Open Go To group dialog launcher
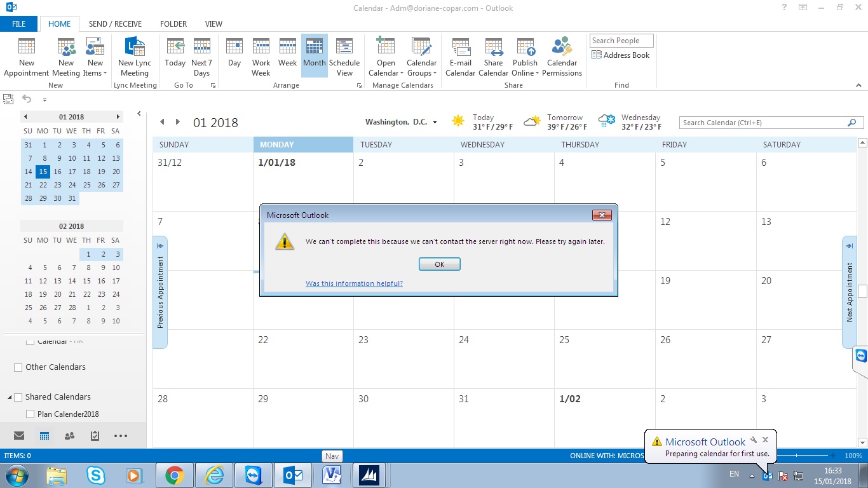This screenshot has width=868, height=488. point(213,85)
